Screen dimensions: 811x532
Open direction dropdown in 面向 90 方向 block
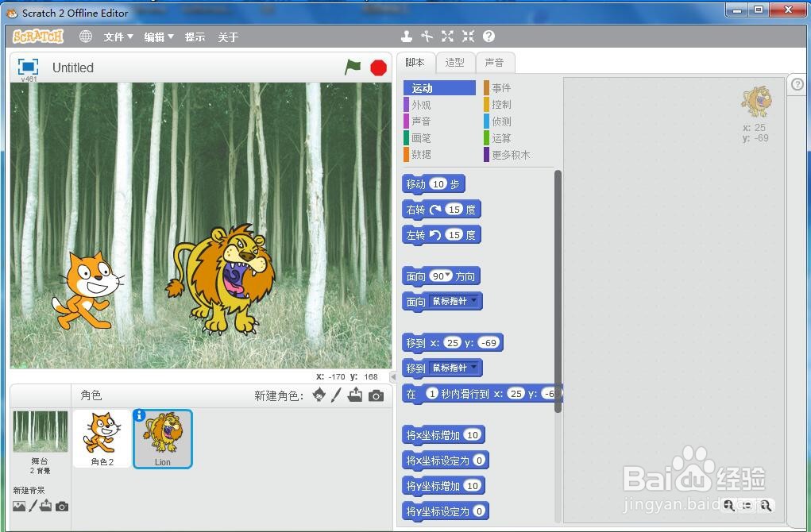point(449,276)
